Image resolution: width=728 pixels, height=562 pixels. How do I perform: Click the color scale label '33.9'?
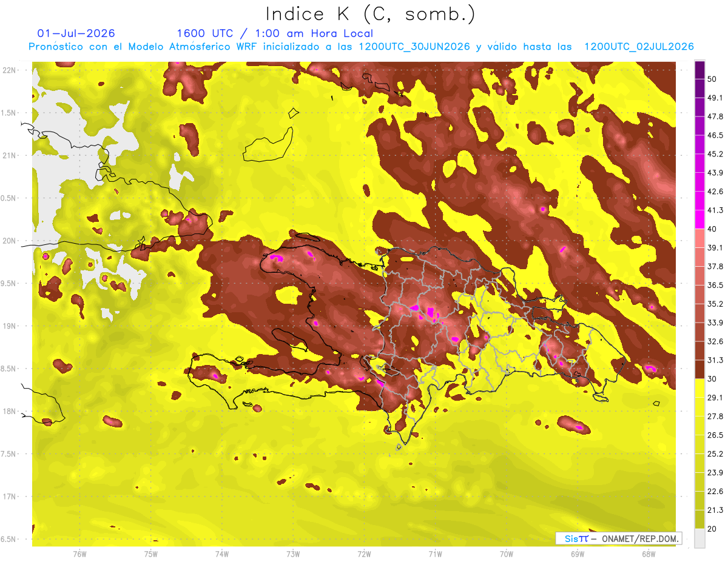(715, 323)
